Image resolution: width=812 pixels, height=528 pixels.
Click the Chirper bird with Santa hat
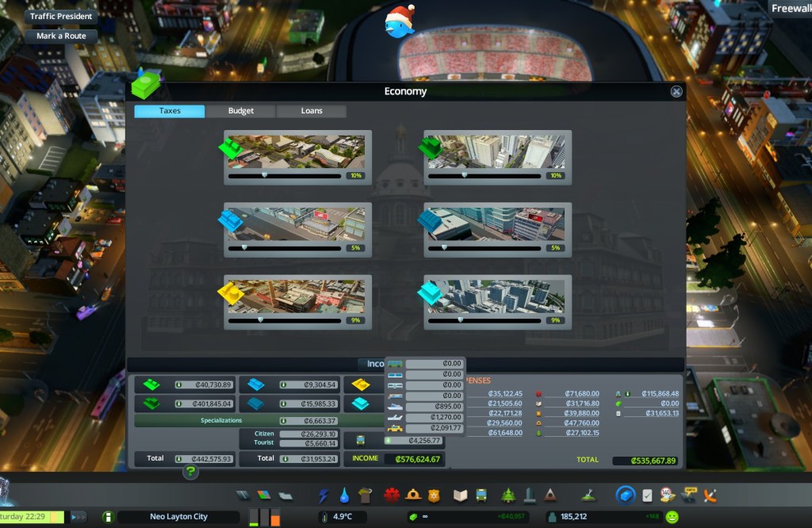[x=400, y=22]
